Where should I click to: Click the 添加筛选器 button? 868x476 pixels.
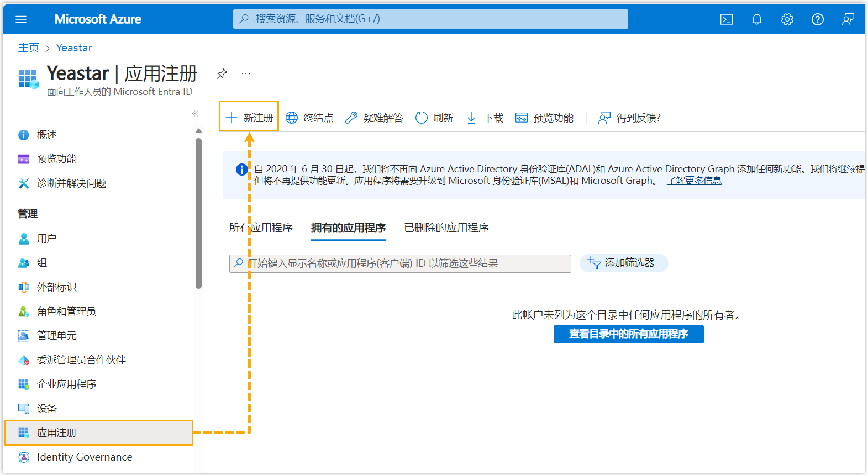(623, 263)
